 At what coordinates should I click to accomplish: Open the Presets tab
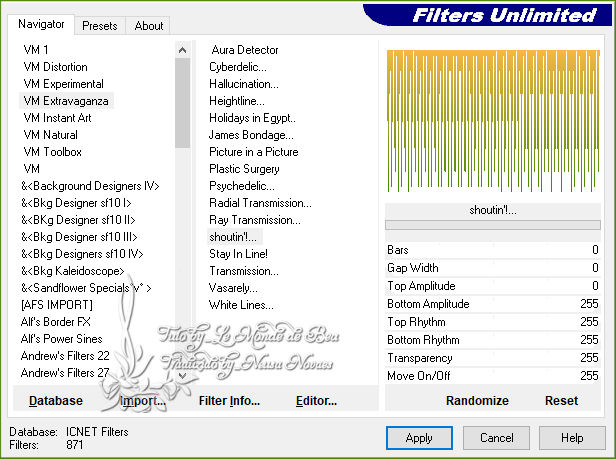[100, 26]
